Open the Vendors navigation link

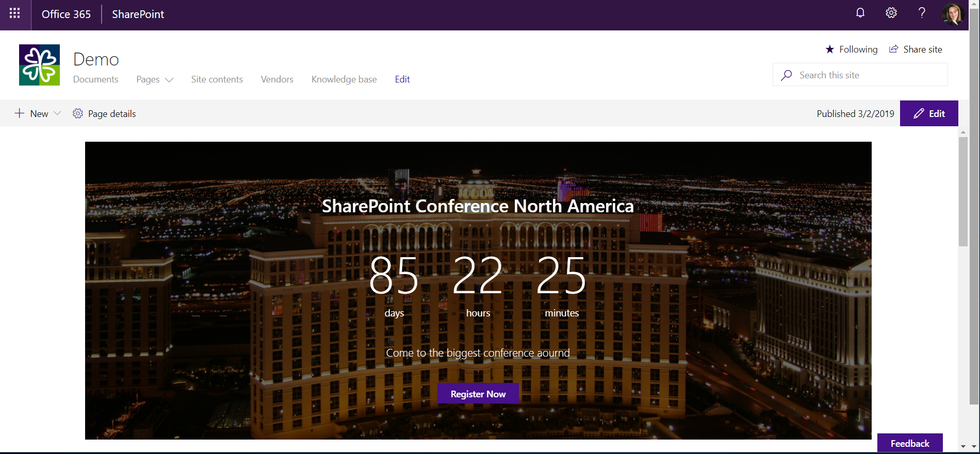tap(277, 79)
